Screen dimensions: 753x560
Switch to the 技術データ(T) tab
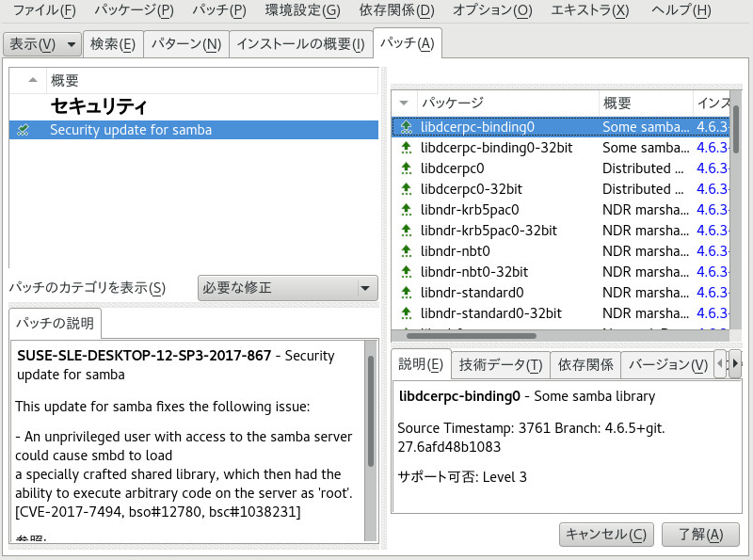pos(501,365)
